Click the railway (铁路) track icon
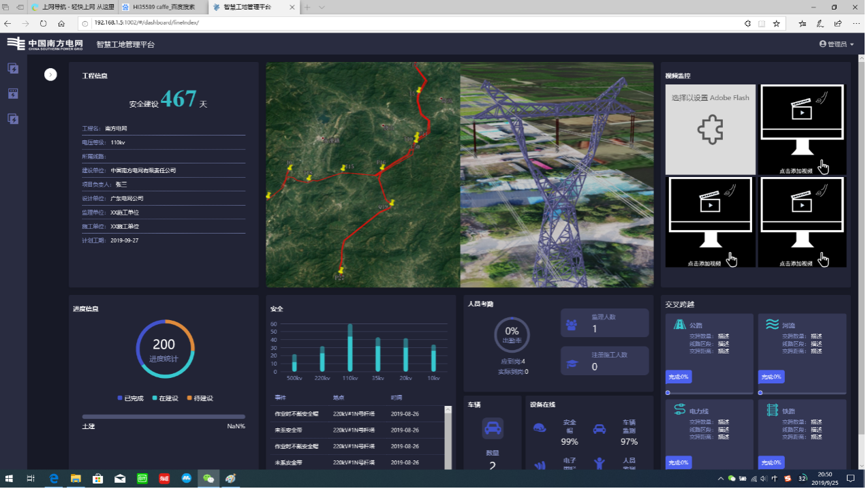868x491 pixels. [772, 410]
